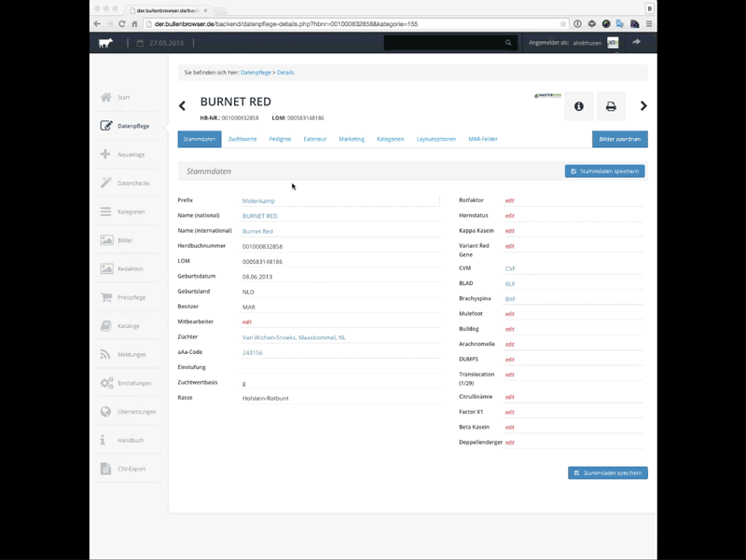
Task: Click the Neuanlage plus icon in sidebar
Action: click(106, 155)
